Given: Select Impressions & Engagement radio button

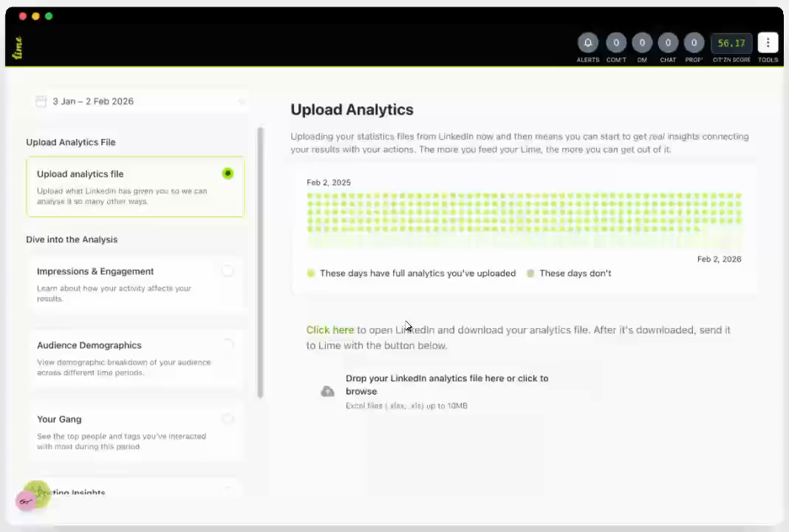Looking at the screenshot, I should (228, 270).
